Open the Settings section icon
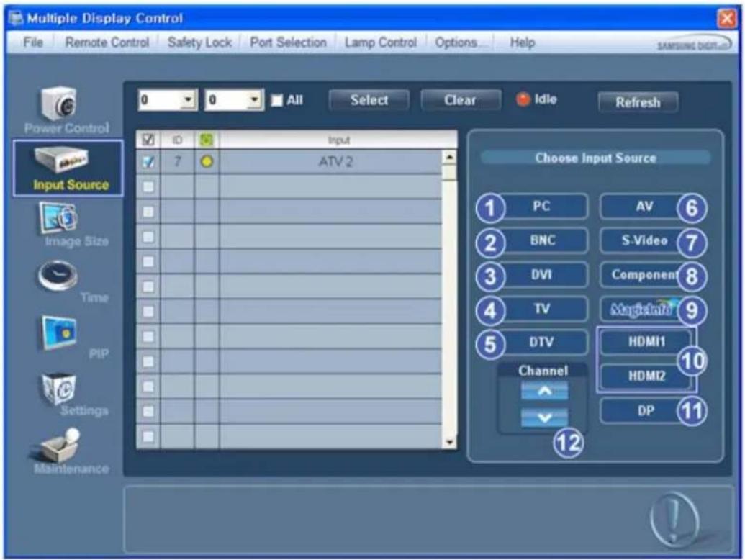Image resolution: width=745 pixels, height=560 pixels. (58, 388)
